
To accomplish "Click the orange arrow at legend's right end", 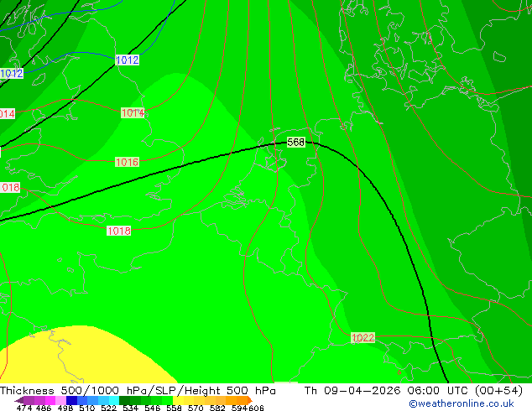I will coord(250,400).
